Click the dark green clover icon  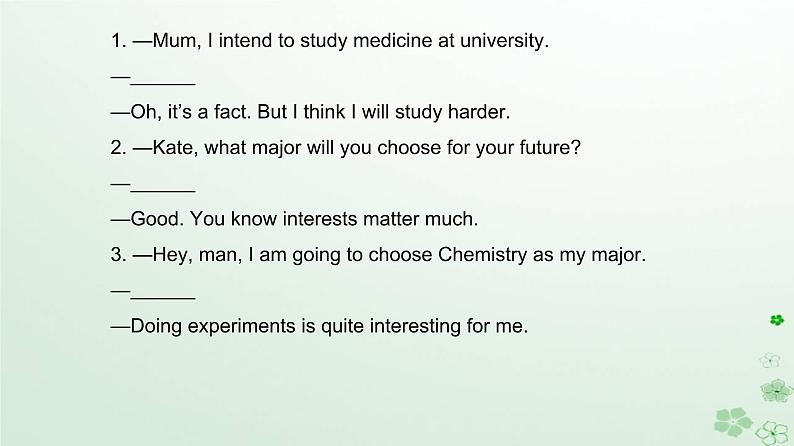pos(777,320)
